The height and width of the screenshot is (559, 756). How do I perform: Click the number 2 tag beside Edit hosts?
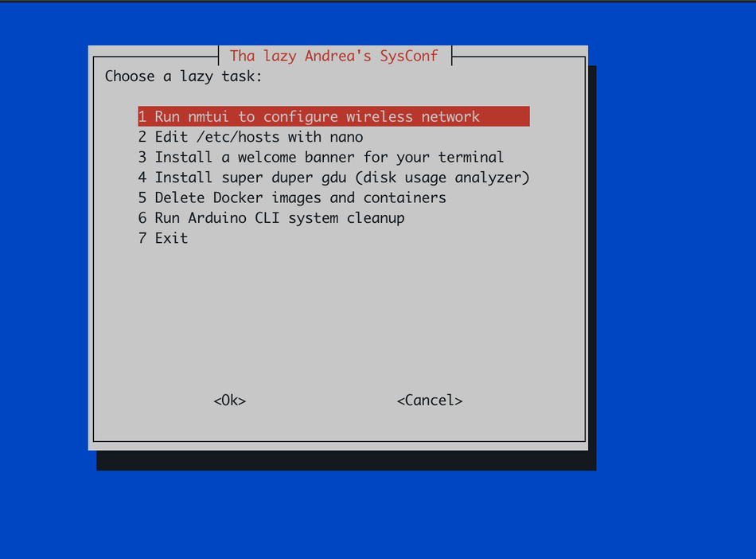coord(142,137)
